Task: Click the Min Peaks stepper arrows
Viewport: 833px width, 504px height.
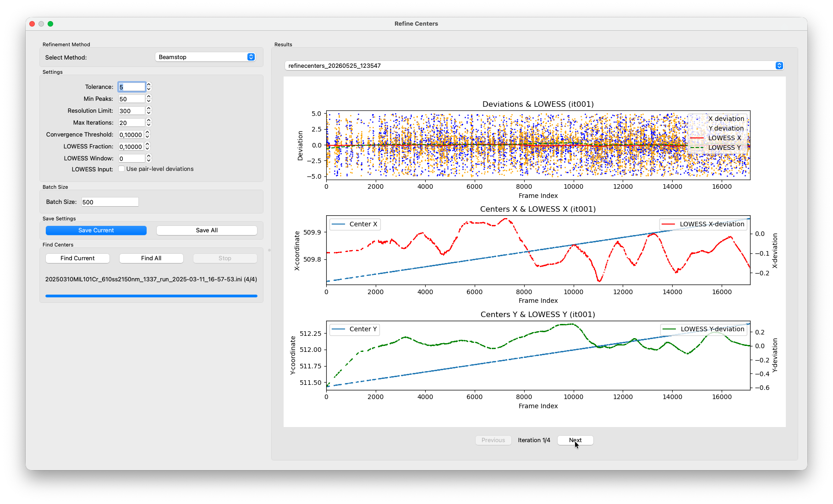Action: (148, 99)
